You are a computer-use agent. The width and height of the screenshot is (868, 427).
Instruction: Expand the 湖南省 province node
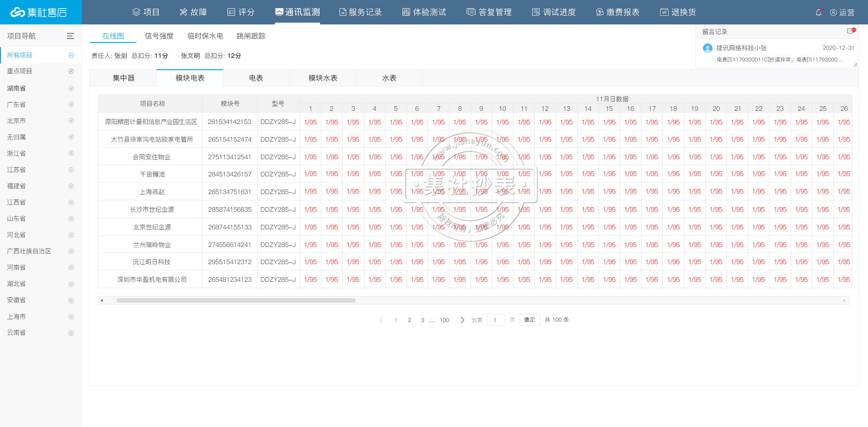[x=71, y=88]
